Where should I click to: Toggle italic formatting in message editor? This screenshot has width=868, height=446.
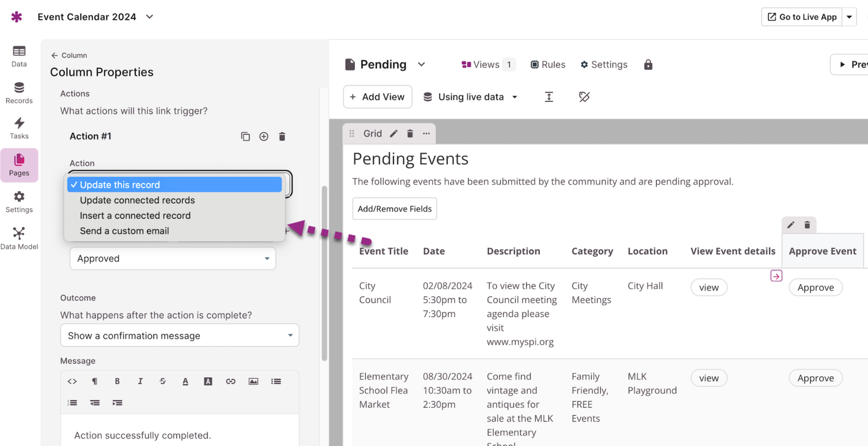(x=140, y=381)
